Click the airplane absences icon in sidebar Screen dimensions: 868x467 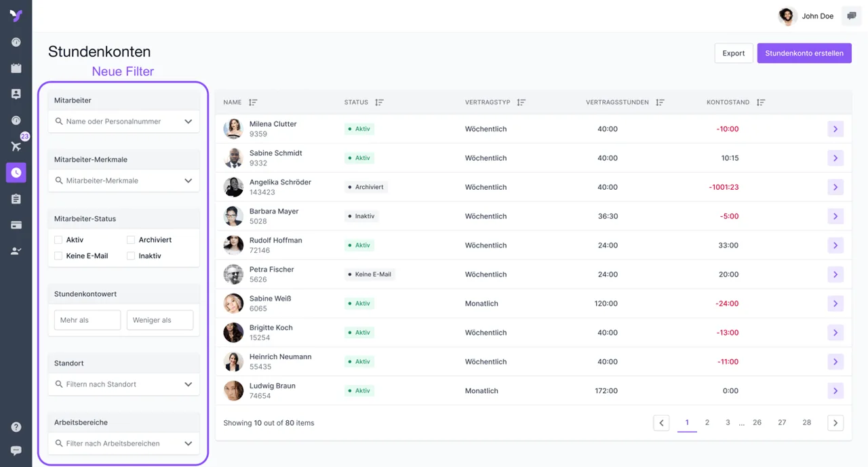point(16,146)
